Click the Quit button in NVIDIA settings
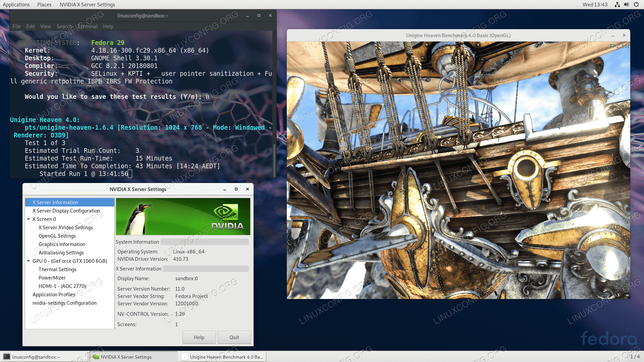This screenshot has width=644, height=362. 234,337
